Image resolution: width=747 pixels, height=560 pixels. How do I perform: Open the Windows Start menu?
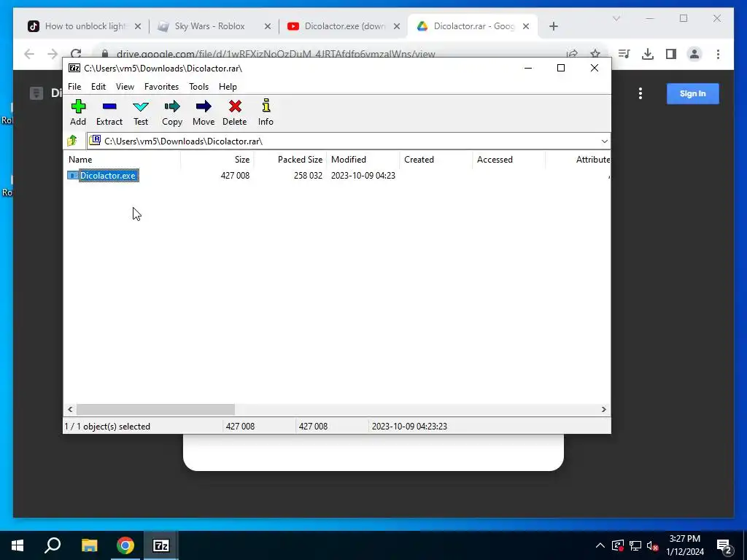click(18, 545)
